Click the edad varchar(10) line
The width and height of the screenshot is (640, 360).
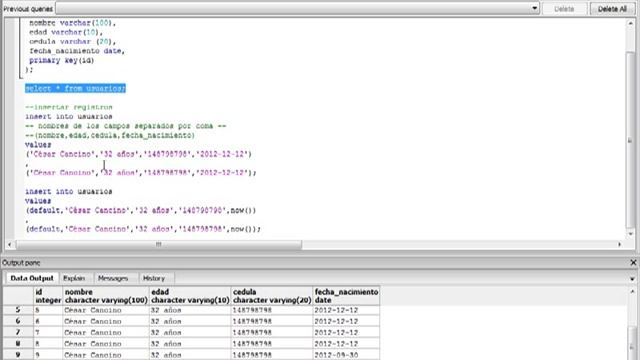[66, 32]
